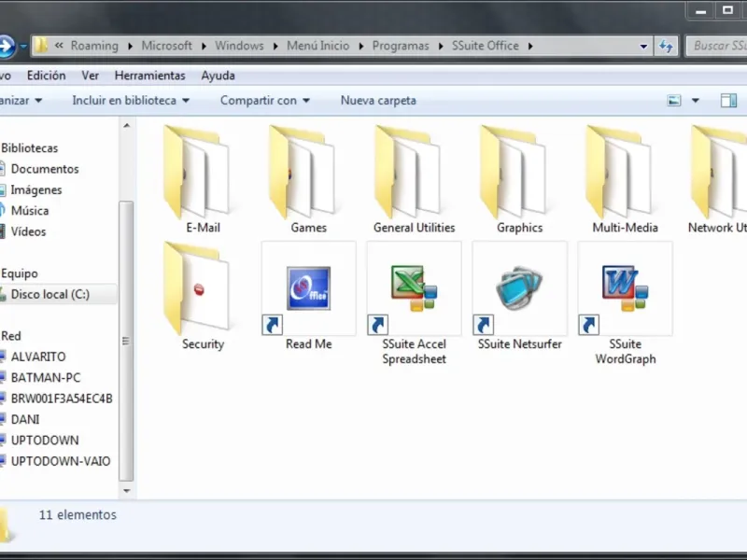Image resolution: width=747 pixels, height=560 pixels.
Task: Expand the arrow after Menú Inicio breadcrumb
Action: click(x=360, y=46)
